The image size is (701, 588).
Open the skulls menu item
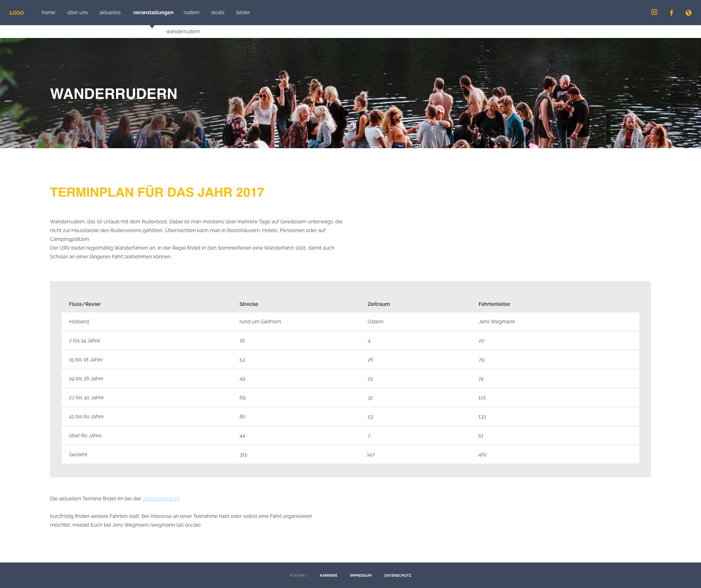click(x=218, y=12)
